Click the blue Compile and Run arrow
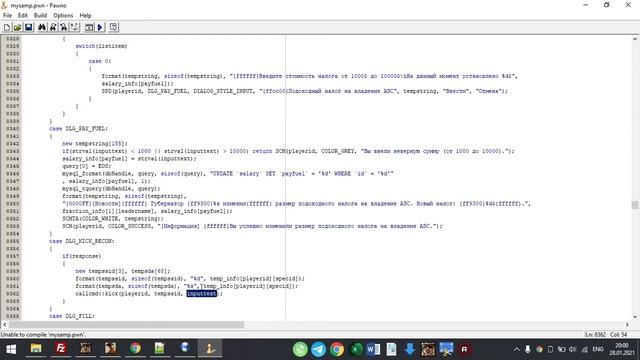Image resolution: width=640 pixels, height=360 pixels. tap(100, 27)
